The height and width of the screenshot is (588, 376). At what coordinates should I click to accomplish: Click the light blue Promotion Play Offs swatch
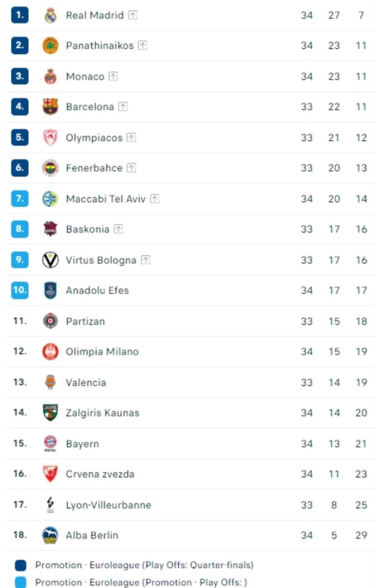(20, 582)
